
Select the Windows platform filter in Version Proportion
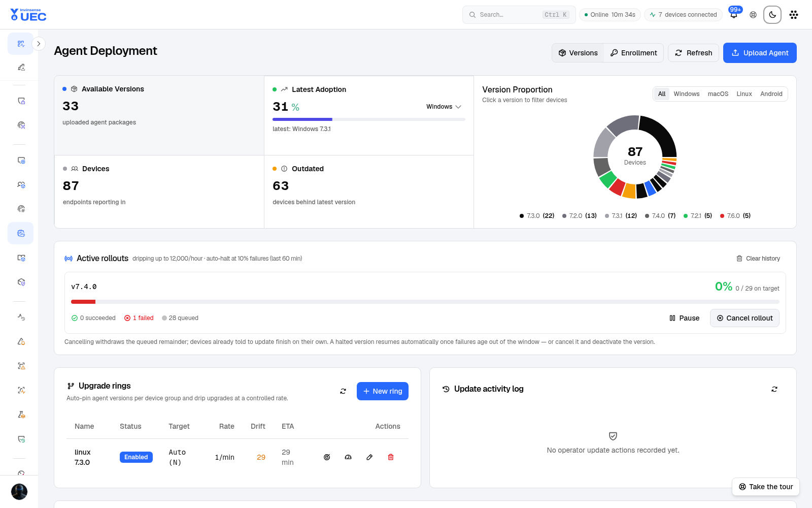click(686, 94)
